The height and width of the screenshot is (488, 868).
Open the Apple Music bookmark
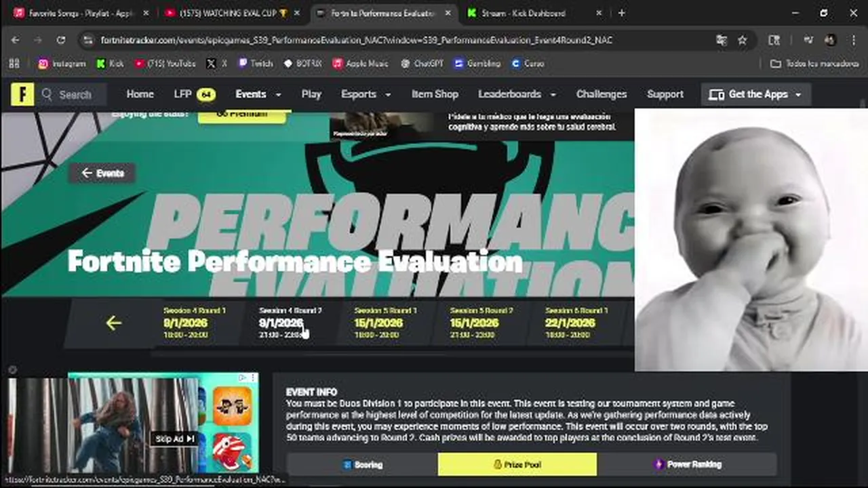pyautogui.click(x=360, y=63)
